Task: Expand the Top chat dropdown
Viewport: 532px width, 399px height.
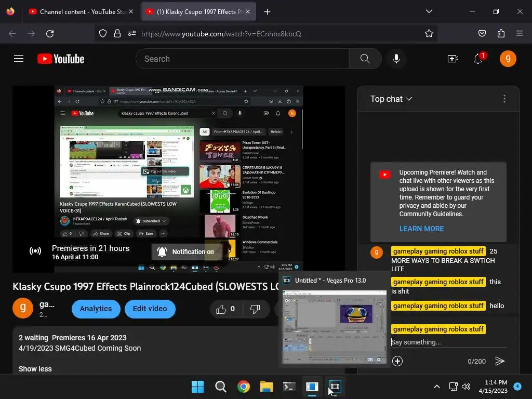Action: coord(391,99)
